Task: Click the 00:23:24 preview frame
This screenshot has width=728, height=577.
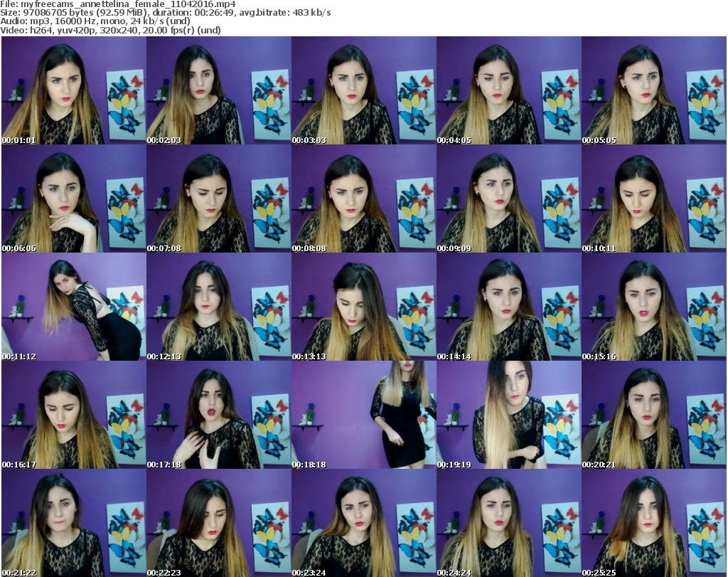Action: point(364,523)
